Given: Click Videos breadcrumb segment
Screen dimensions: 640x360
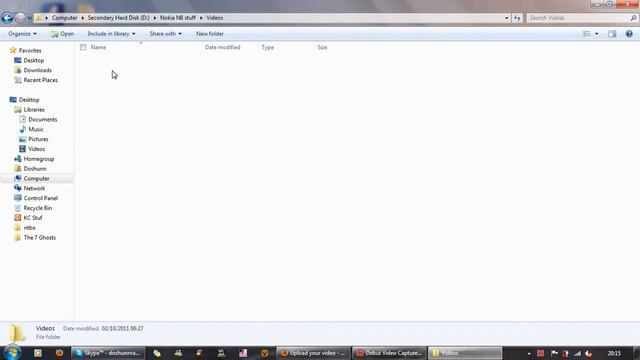Looking at the screenshot, I should click(x=215, y=18).
